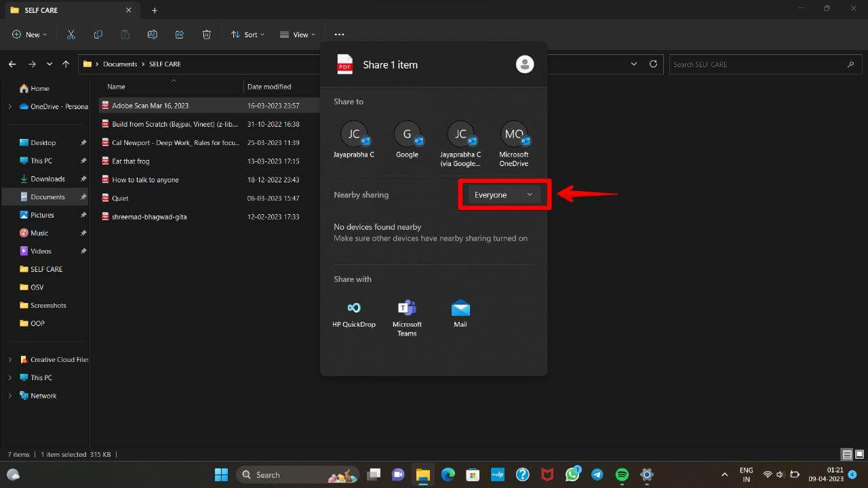This screenshot has width=868, height=488.
Task: Click SELF CARE in the address breadcrumb
Action: pos(165,64)
